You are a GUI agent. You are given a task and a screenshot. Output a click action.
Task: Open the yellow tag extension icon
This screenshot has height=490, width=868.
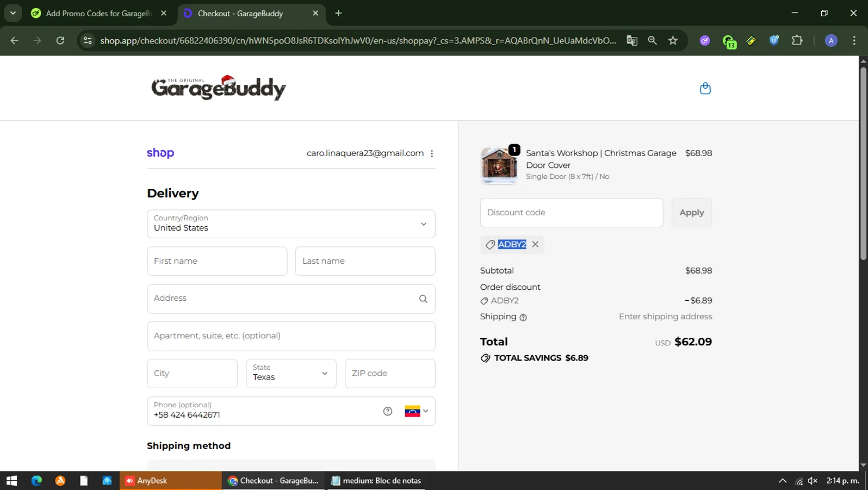point(751,40)
